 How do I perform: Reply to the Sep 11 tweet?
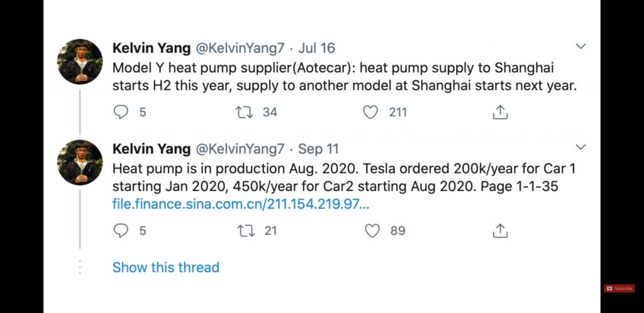pos(121,231)
